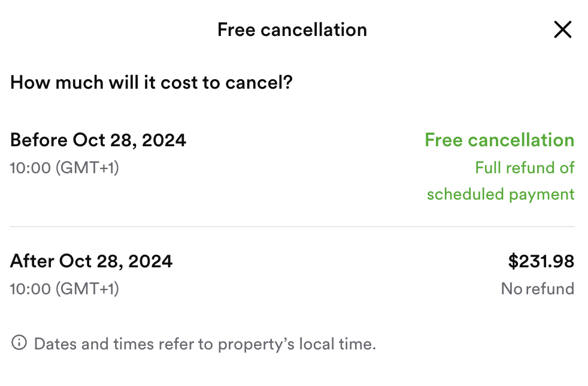Click the word "After" in the second row
This screenshot has width=588, height=386.
coord(32,261)
